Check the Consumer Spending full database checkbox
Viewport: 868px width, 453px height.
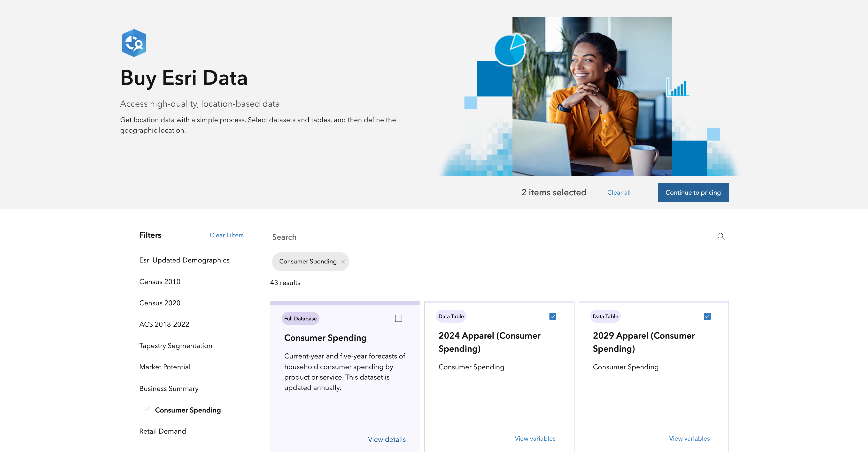point(398,318)
